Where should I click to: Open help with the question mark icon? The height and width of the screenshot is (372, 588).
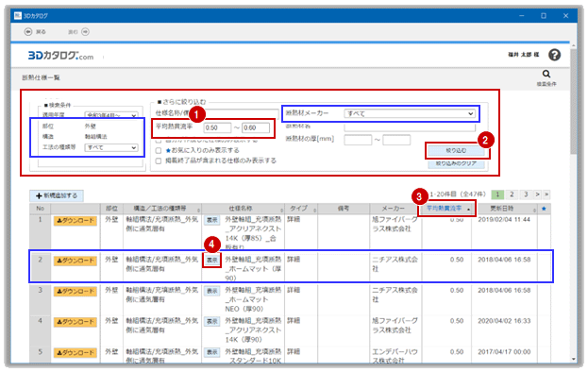coord(554,55)
